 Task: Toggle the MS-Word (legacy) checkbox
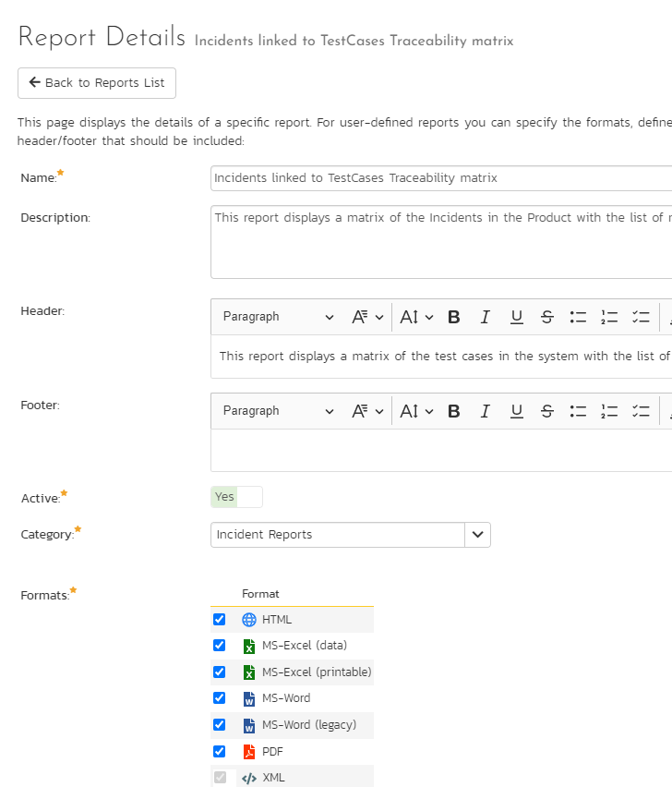click(x=219, y=725)
